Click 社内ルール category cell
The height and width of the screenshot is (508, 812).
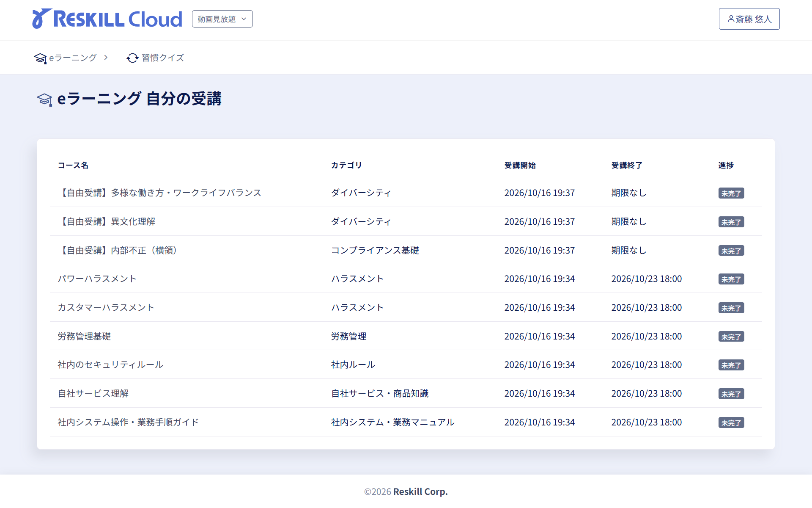(x=353, y=364)
